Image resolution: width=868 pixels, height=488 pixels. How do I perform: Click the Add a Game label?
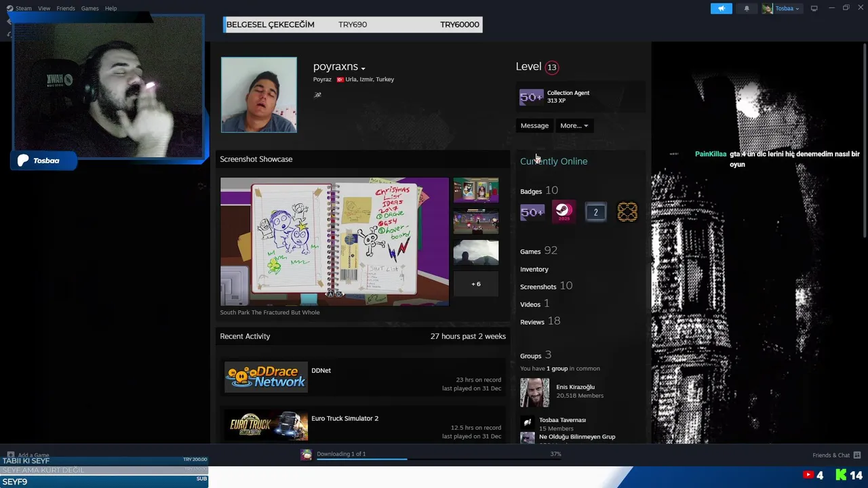[x=33, y=455]
